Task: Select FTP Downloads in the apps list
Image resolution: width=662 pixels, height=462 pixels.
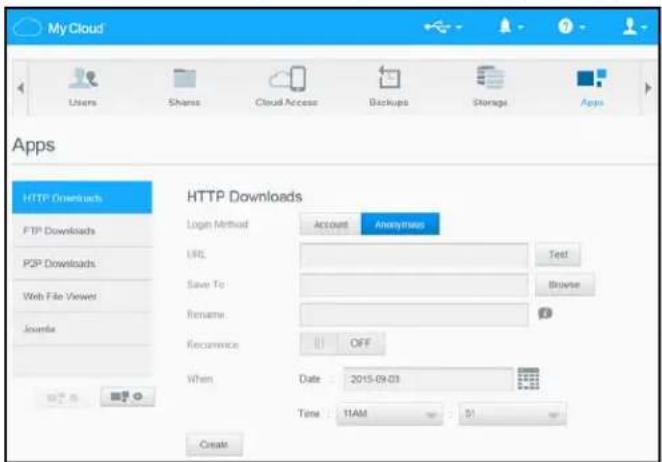Action: [x=82, y=231]
